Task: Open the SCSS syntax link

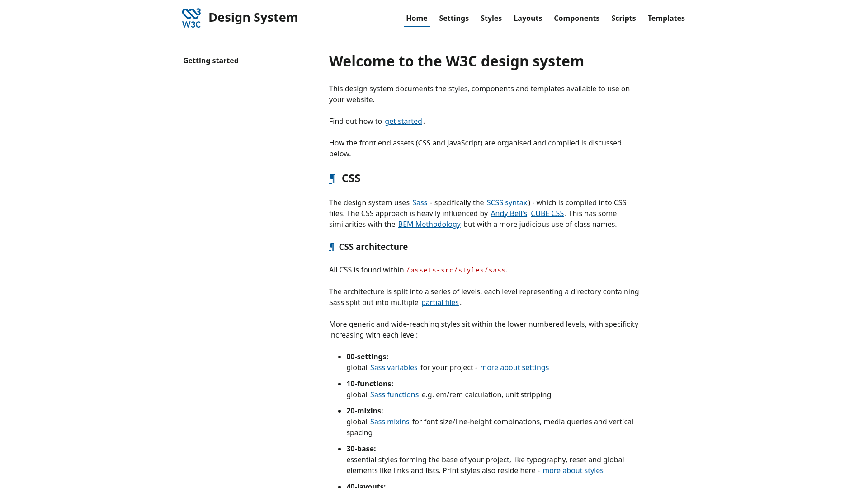Action: coord(507,202)
